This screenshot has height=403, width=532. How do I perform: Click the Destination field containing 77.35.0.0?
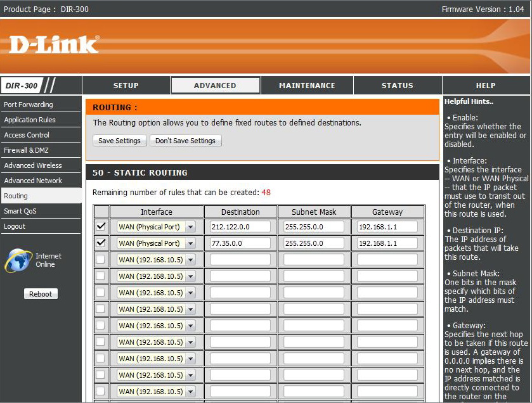point(240,243)
